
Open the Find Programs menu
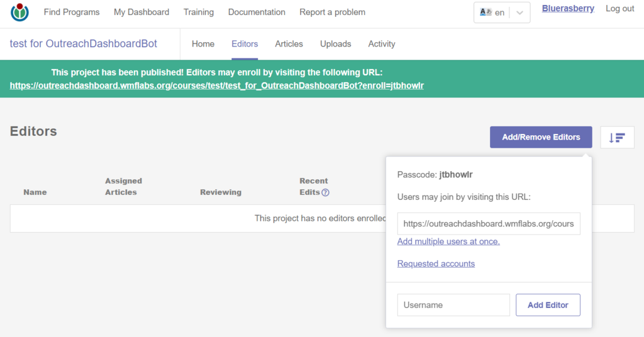(72, 13)
